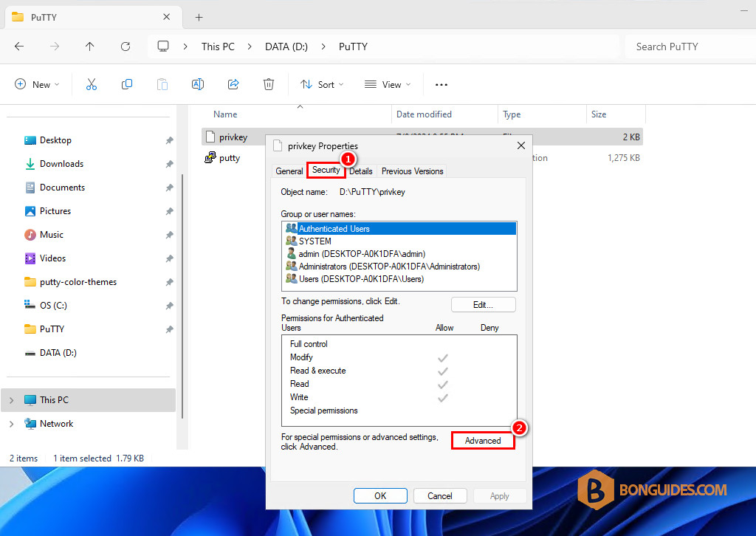The width and height of the screenshot is (756, 536).
Task: Click pin icon next to Pictures
Action: pos(169,211)
